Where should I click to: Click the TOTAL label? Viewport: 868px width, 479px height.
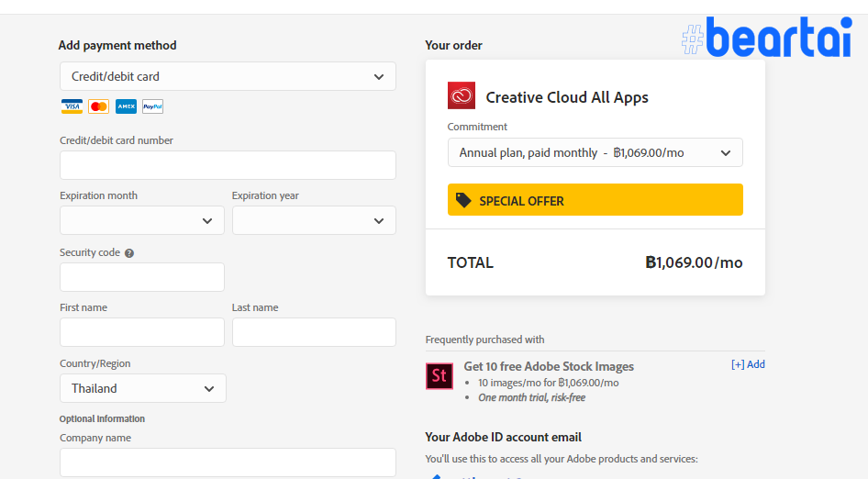click(470, 262)
